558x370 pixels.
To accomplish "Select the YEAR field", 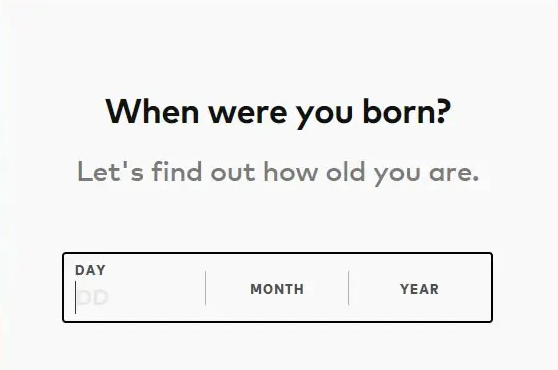I will pyautogui.click(x=420, y=288).
